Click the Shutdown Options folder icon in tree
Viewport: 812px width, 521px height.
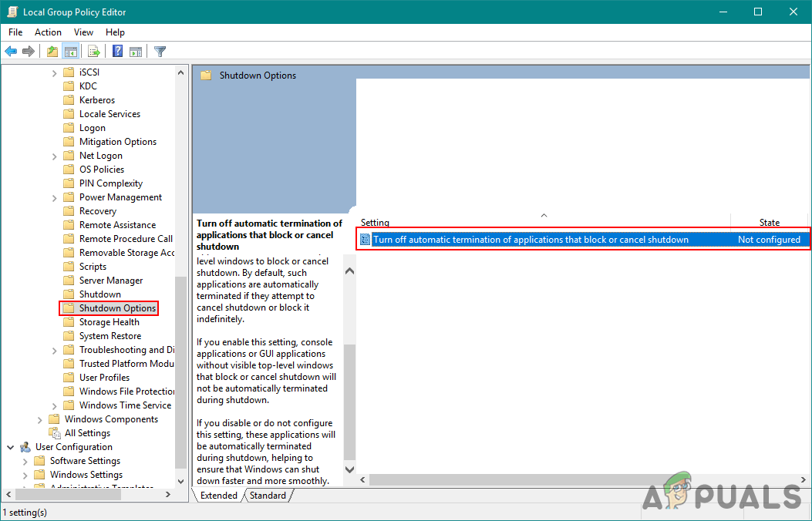click(x=69, y=308)
